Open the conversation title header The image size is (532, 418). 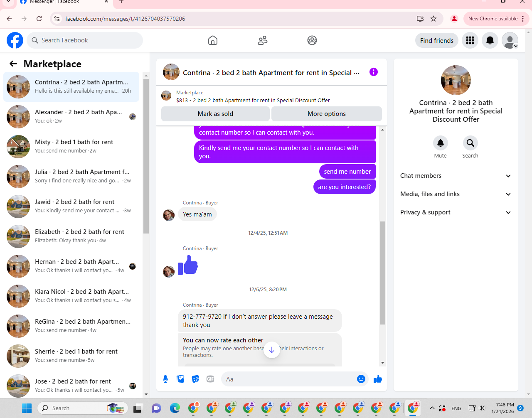coord(271,73)
